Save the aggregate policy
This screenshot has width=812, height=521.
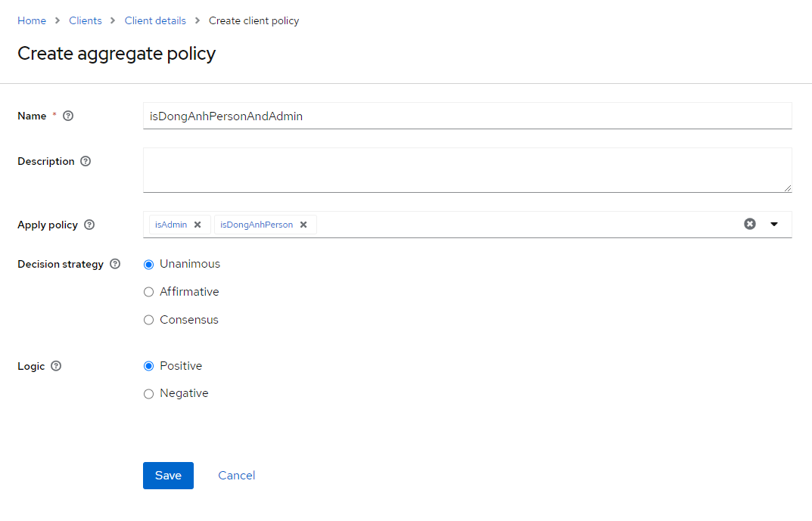[x=168, y=476]
